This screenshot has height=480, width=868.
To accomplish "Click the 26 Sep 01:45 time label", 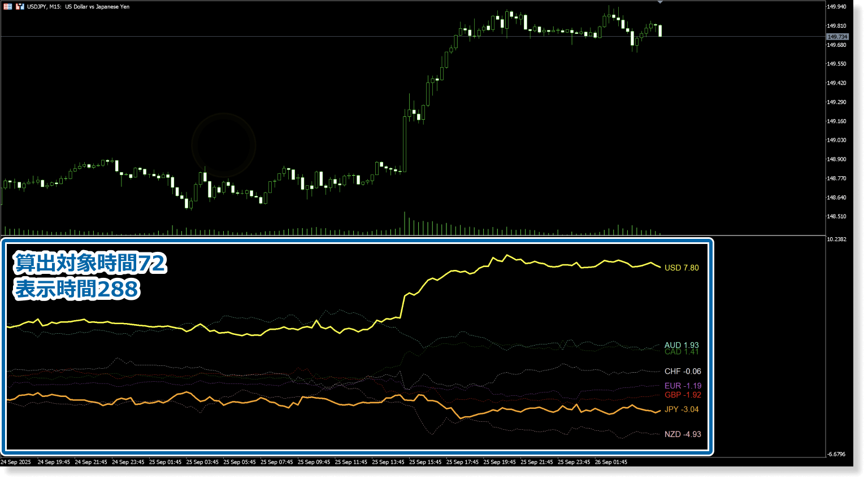I will tap(611, 462).
